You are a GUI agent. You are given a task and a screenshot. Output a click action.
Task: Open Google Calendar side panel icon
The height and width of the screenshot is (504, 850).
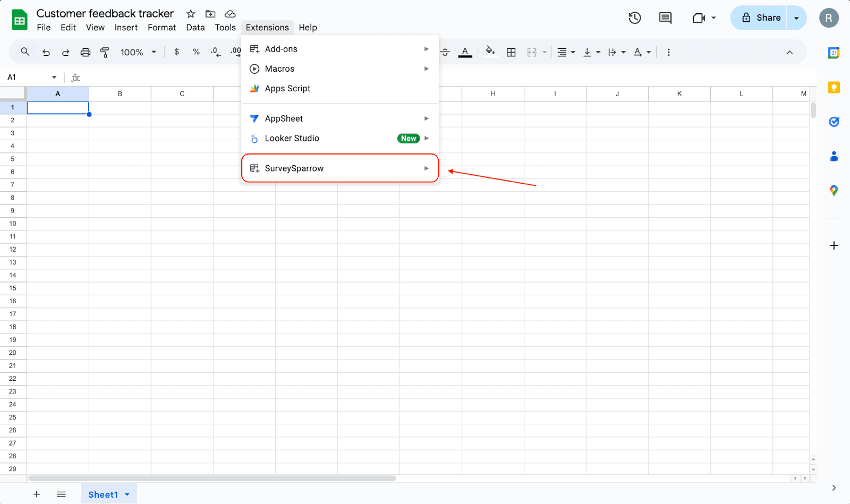coord(834,53)
